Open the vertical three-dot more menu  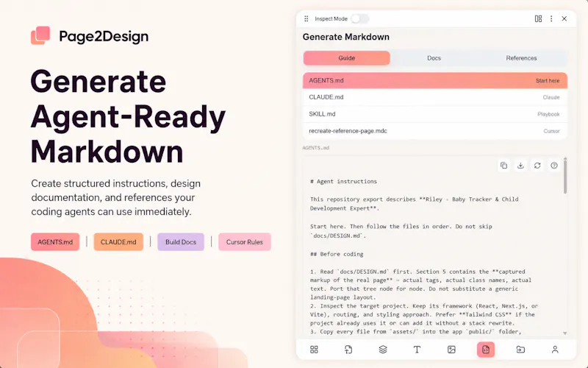point(551,19)
